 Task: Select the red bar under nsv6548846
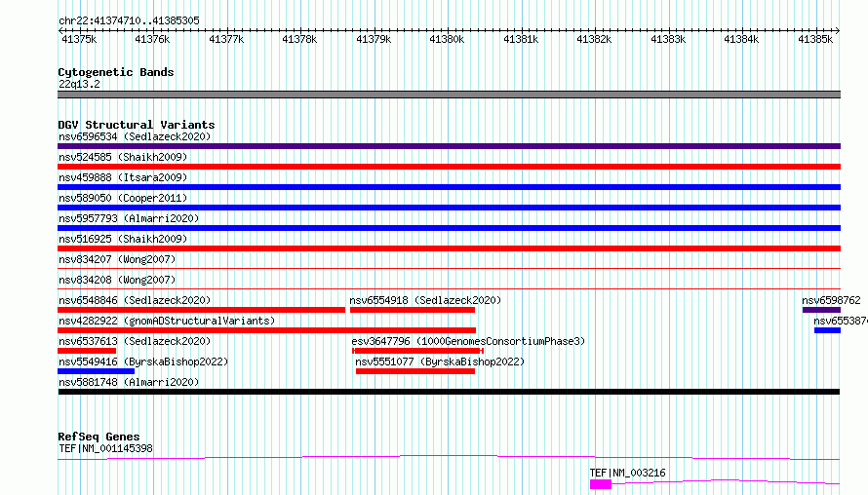202,310
